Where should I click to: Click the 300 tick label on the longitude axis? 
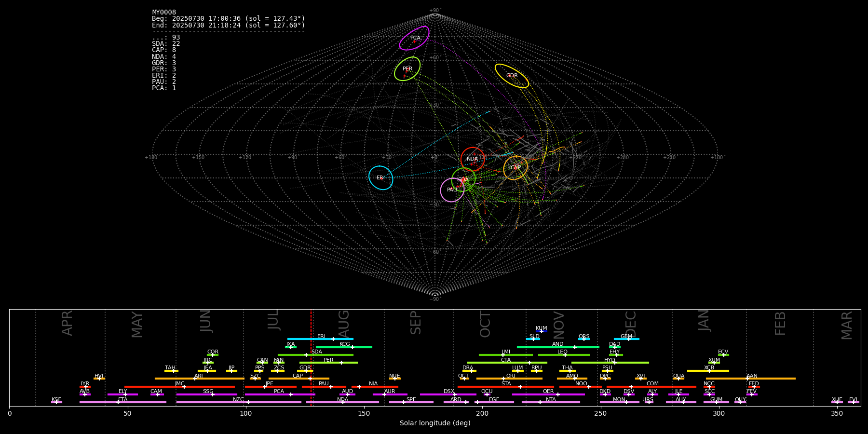719,414
